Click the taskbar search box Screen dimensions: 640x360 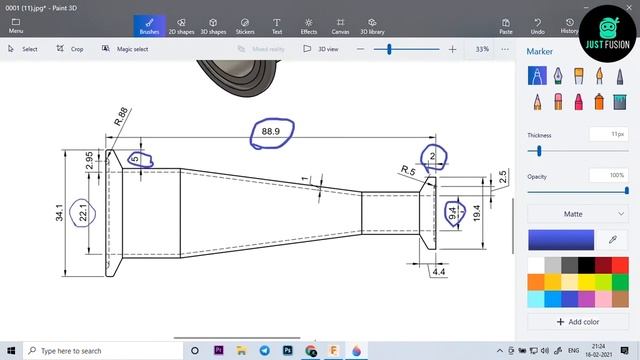[103, 351]
